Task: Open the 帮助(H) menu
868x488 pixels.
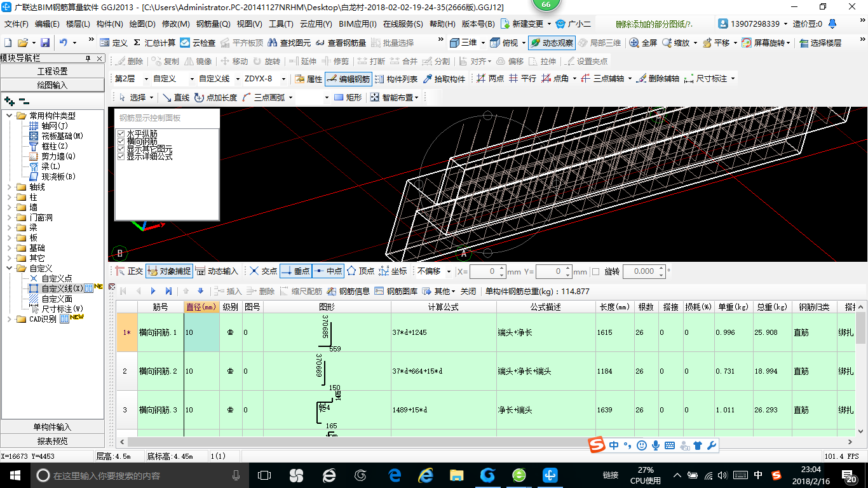Action: 442,24
